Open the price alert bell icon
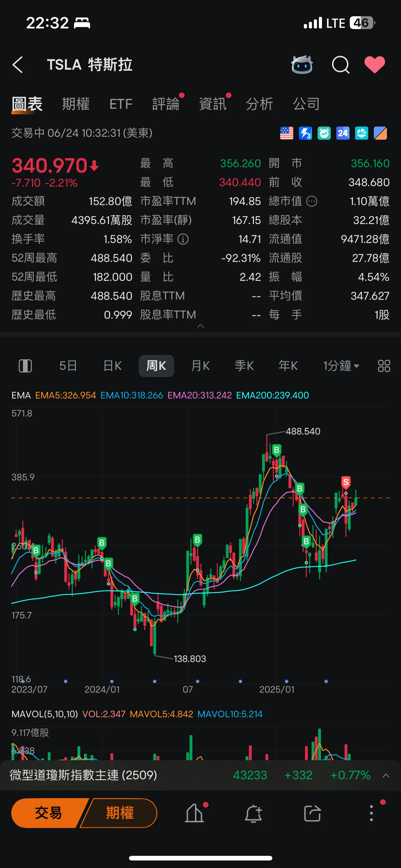Image resolution: width=401 pixels, height=868 pixels. pos(253,814)
